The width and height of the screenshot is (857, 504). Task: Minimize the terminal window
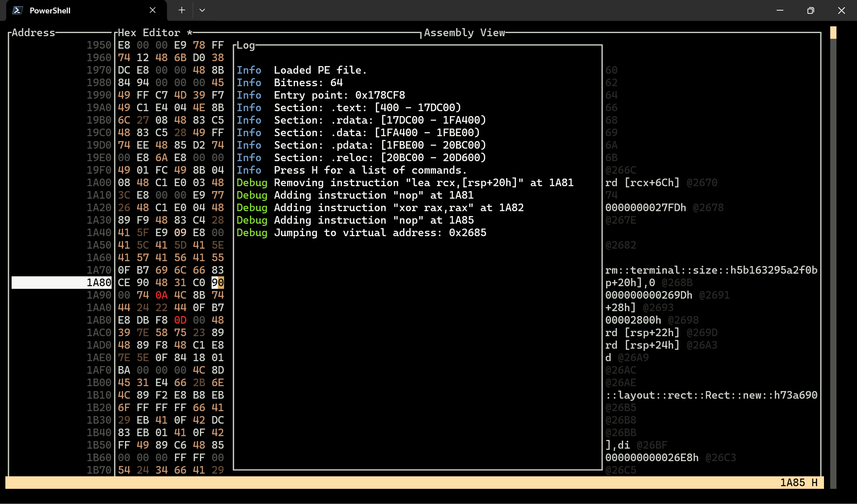click(x=780, y=10)
